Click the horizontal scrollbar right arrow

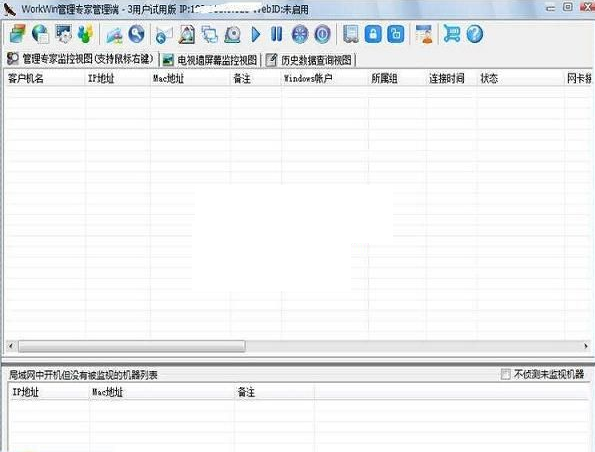tap(586, 346)
